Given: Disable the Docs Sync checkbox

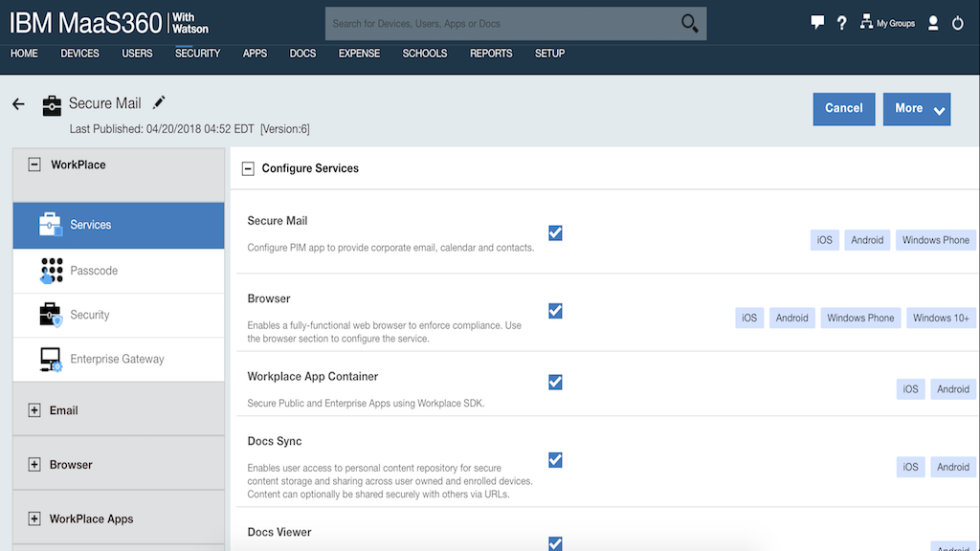Looking at the screenshot, I should point(555,460).
